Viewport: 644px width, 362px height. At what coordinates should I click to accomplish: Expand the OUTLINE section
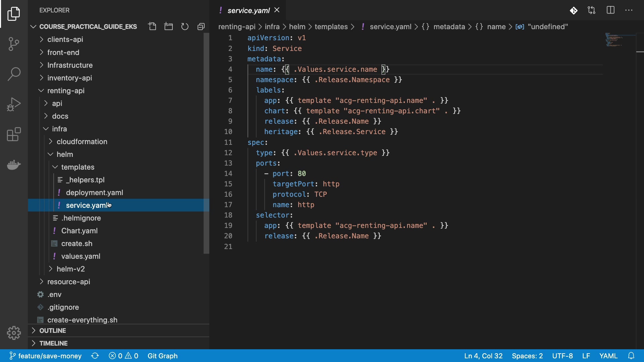(53, 330)
